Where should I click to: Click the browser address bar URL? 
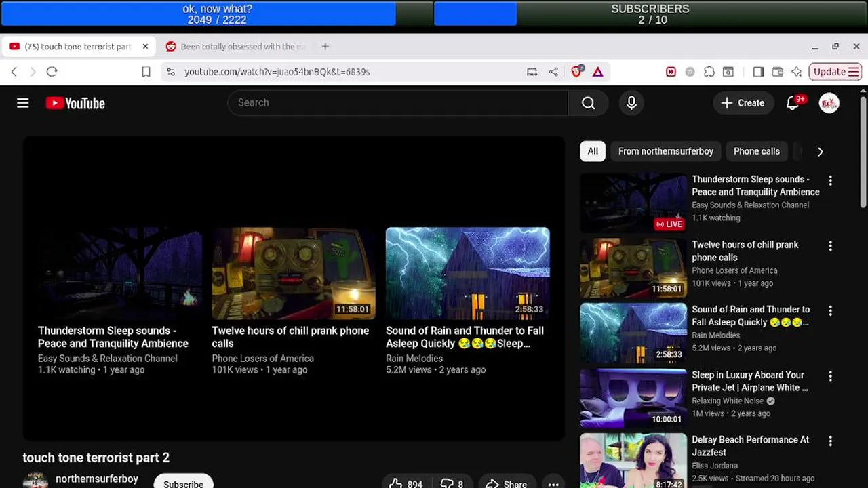pos(277,72)
